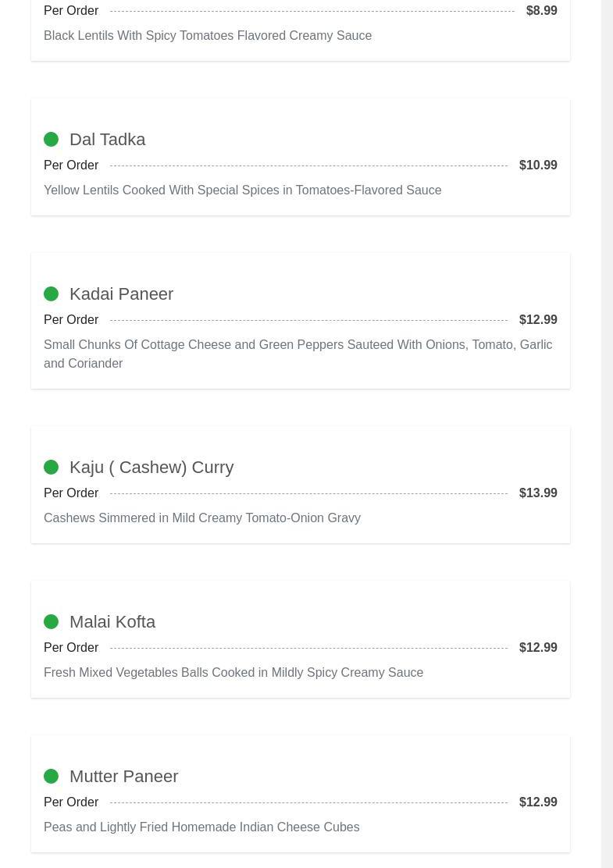Click the Black Lentils description text
The width and height of the screenshot is (613, 868).
click(208, 35)
